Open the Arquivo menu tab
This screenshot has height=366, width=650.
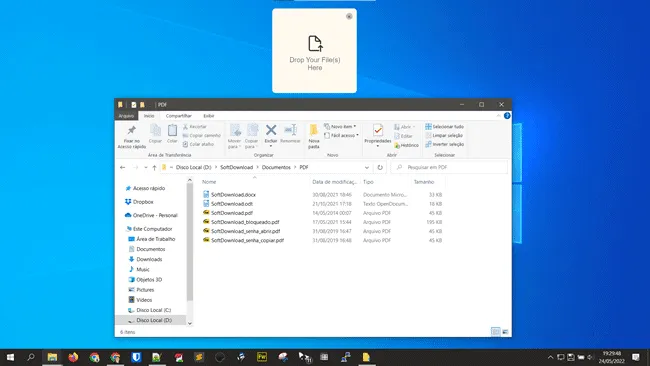click(126, 116)
